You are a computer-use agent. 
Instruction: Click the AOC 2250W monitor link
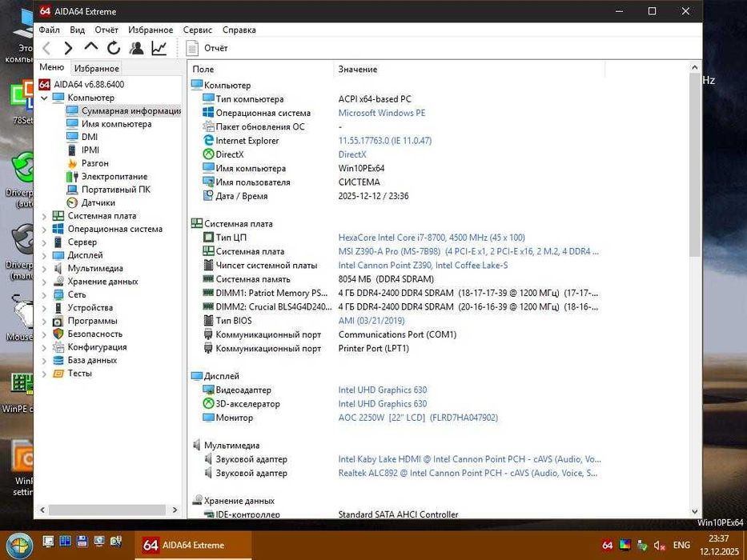(418, 418)
